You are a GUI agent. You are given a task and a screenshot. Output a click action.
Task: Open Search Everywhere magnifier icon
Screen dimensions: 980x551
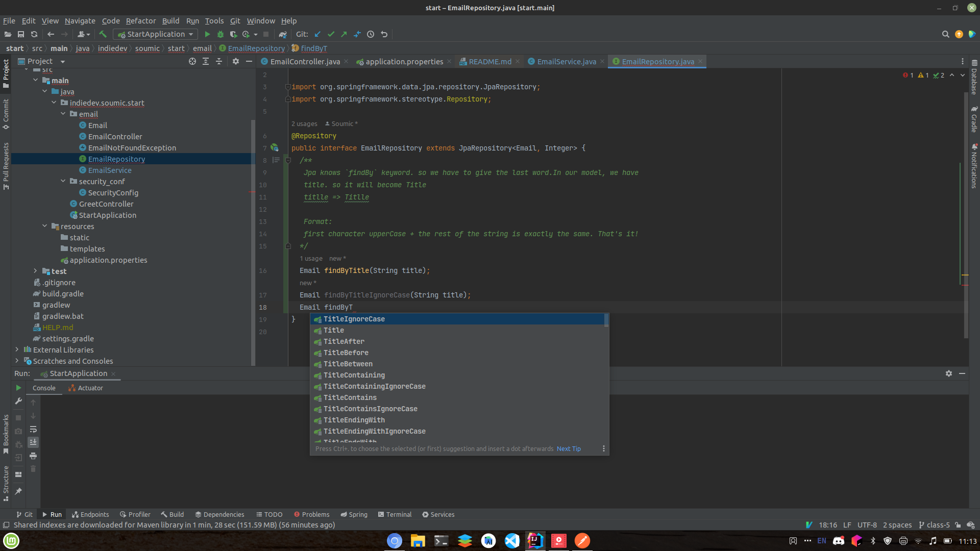pyautogui.click(x=945, y=34)
